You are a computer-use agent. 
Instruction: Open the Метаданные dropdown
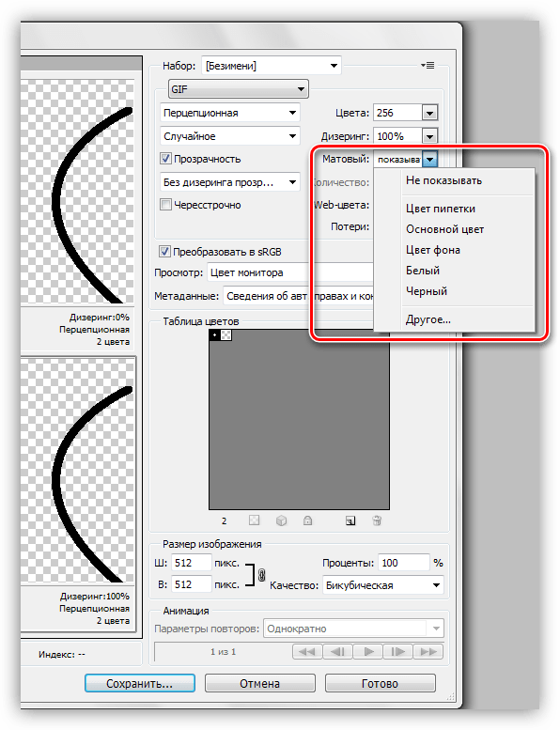(x=299, y=296)
